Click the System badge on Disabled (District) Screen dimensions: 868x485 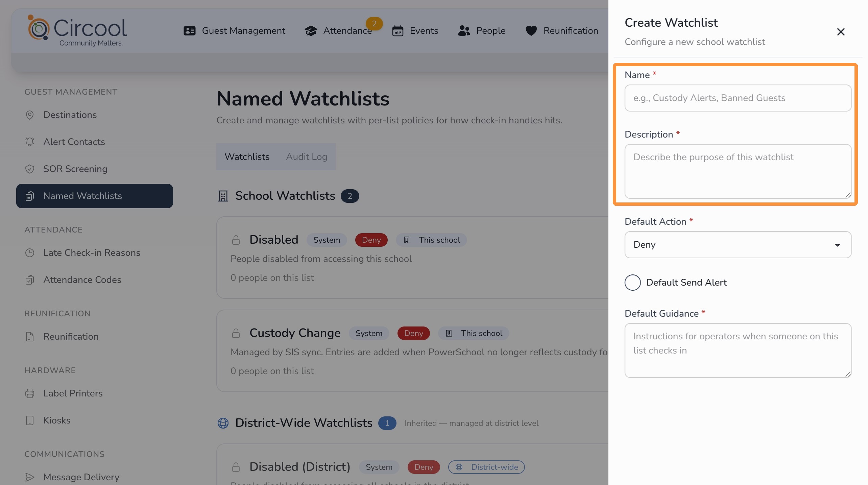point(379,467)
